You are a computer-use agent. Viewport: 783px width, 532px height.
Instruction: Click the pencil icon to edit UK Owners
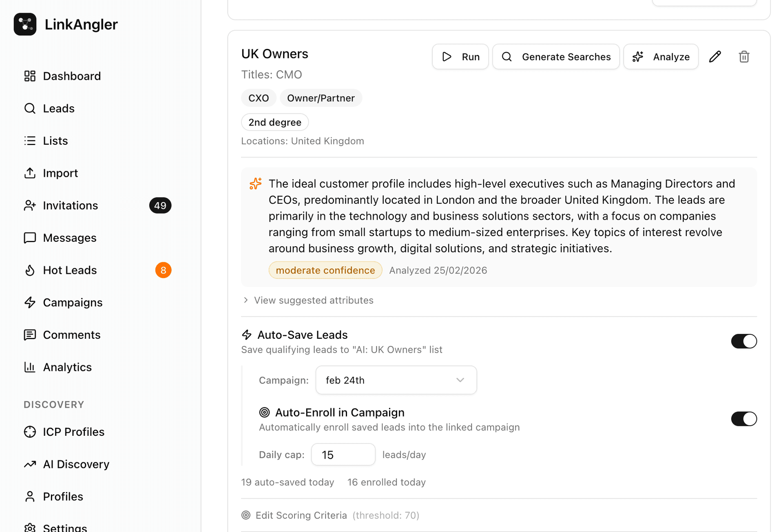click(715, 57)
